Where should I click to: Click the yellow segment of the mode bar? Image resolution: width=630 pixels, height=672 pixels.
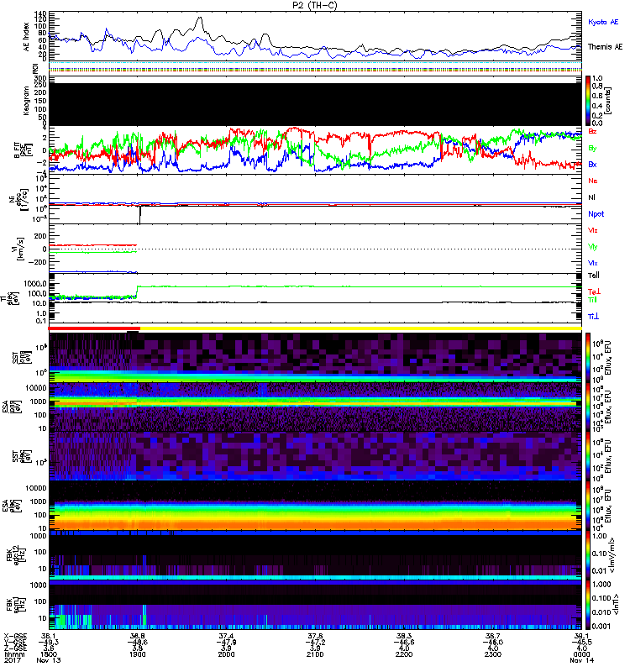361,328
